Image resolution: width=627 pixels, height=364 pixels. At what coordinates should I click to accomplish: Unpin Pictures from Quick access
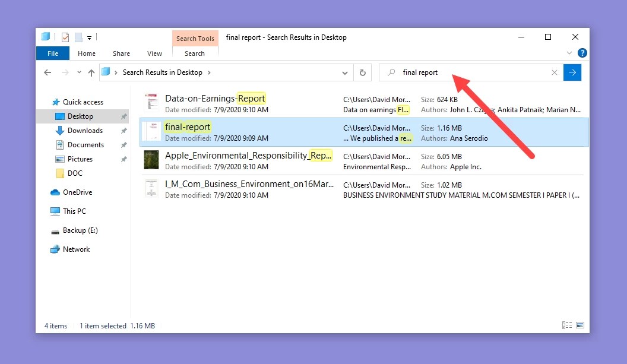click(123, 159)
